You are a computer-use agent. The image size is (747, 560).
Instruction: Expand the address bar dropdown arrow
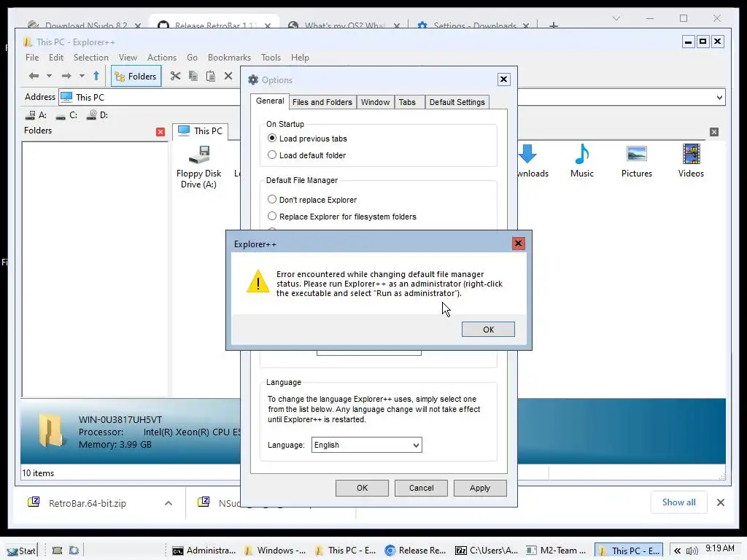click(x=719, y=98)
